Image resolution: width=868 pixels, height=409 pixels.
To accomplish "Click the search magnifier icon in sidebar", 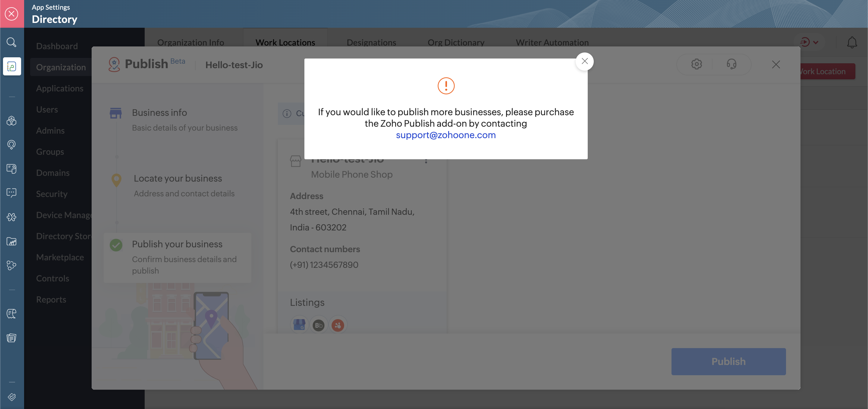I will [x=11, y=42].
